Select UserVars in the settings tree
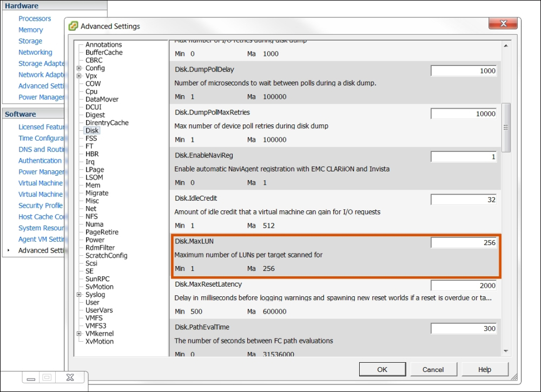This screenshot has width=541, height=392. point(99,310)
